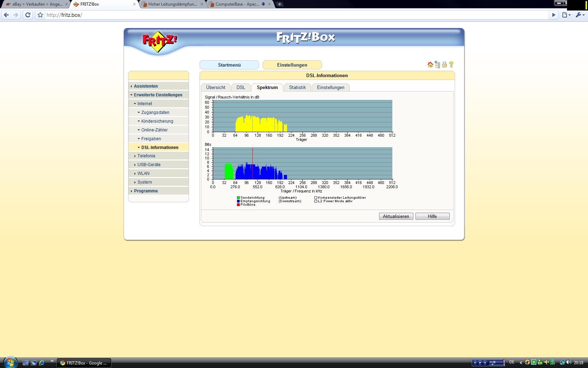
Task: Click the Aktualisieren button
Action: pos(396,217)
